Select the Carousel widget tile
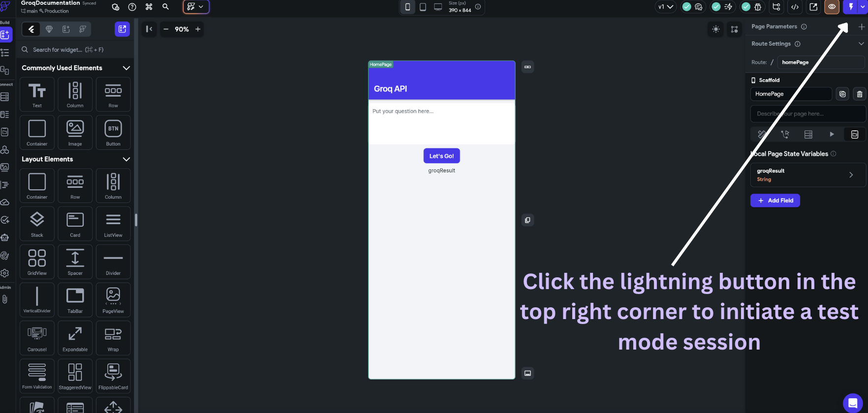 pyautogui.click(x=37, y=338)
